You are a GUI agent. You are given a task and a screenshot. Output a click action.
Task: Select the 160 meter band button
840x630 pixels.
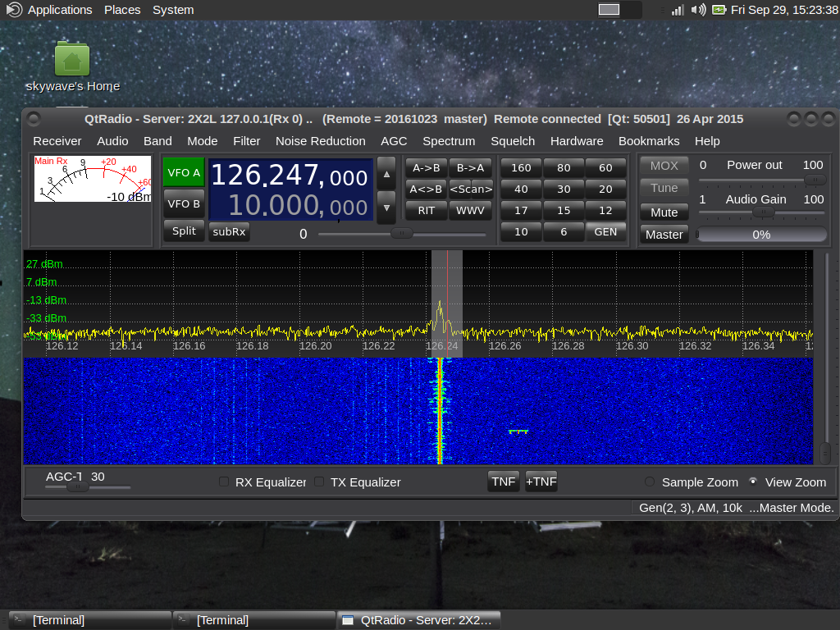(521, 167)
